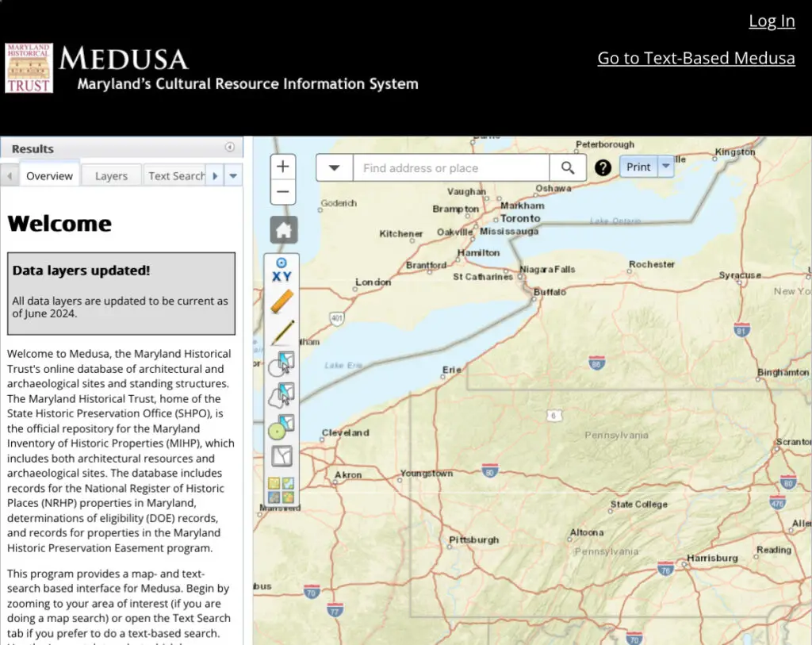Click Interstate 76 shield near Harrisburg
The width and height of the screenshot is (812, 645).
click(665, 568)
